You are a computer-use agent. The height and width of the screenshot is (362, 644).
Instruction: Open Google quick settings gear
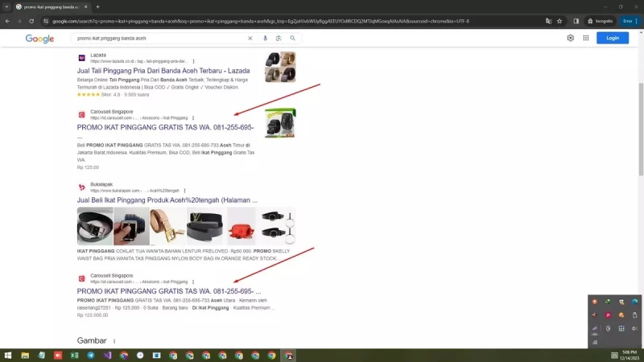pyautogui.click(x=571, y=38)
